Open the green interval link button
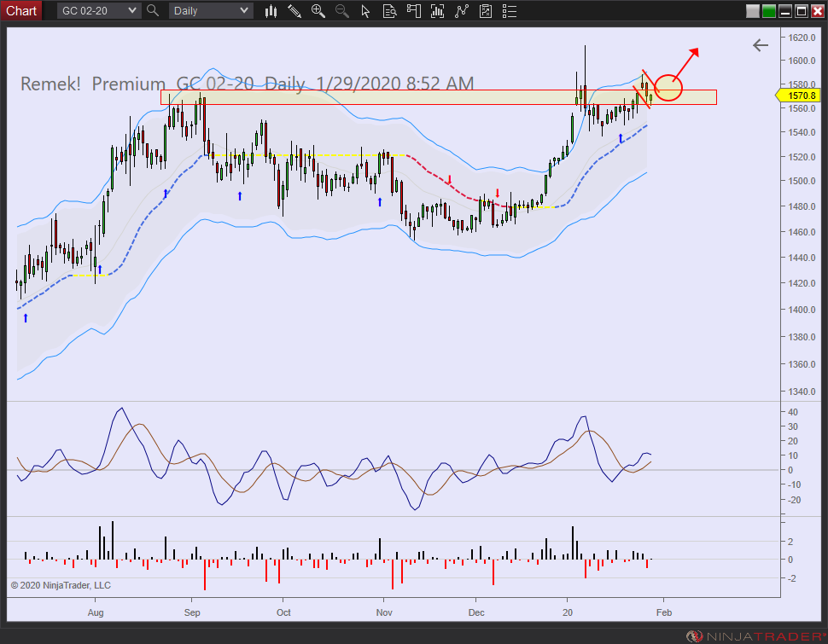Screen dimensions: 828x644 coord(769,10)
